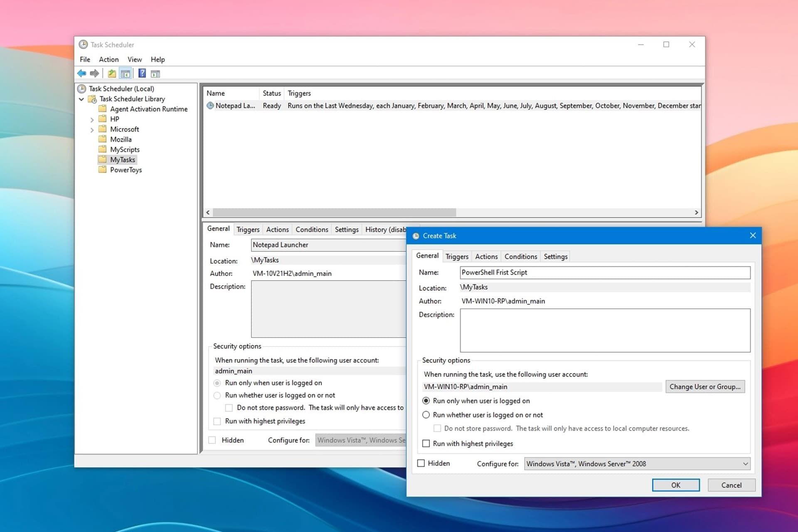The width and height of the screenshot is (798, 532).
Task: Click Change User or Group button
Action: coord(705,387)
